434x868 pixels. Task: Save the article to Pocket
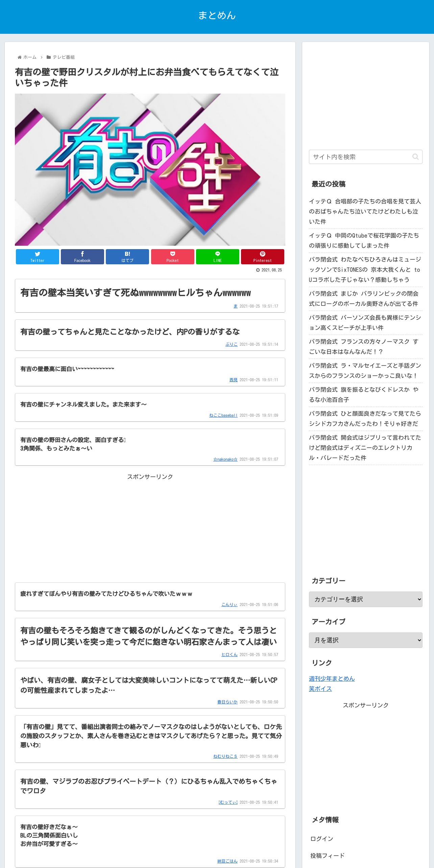pyautogui.click(x=173, y=257)
